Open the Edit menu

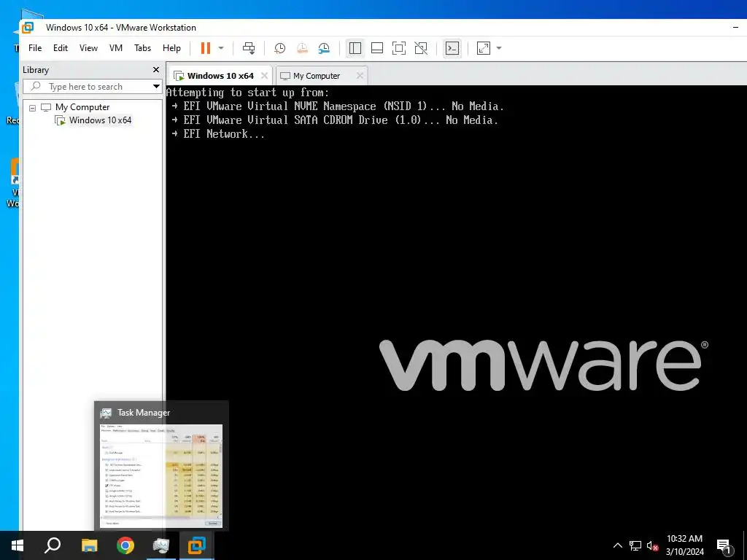[x=61, y=48]
